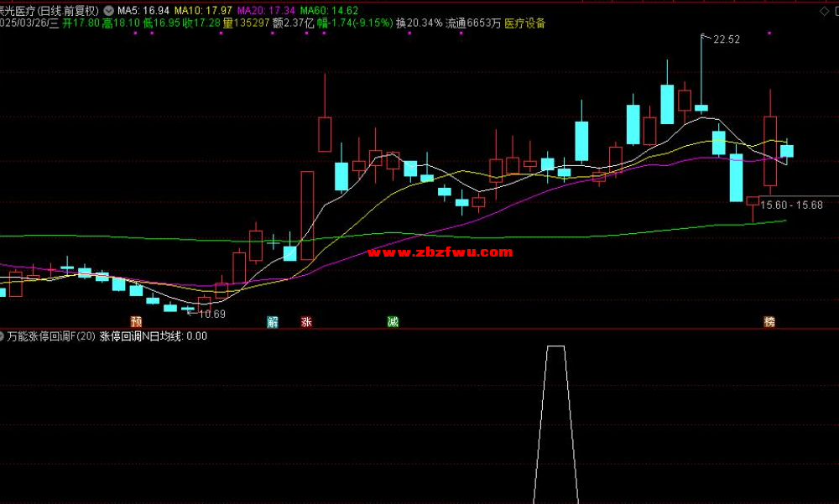839x504 pixels.
Task: Click the cyan 解 event marker
Action: click(273, 321)
